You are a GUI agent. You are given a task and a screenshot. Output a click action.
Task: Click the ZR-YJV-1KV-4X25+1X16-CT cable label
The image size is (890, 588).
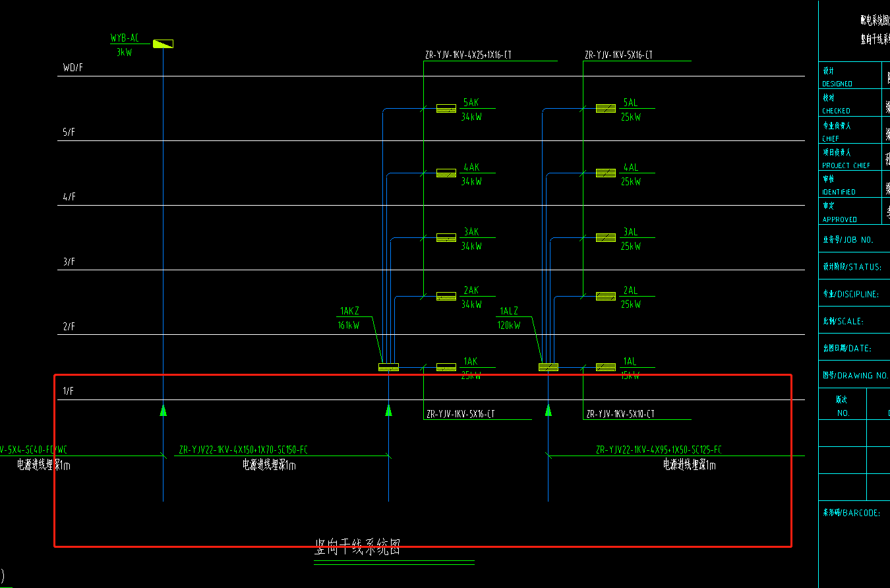[469, 55]
